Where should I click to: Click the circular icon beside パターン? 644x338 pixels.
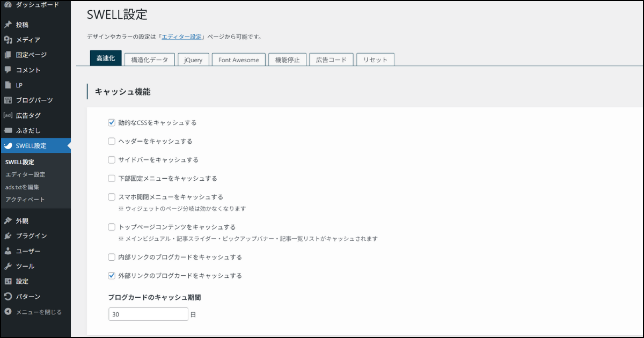point(8,296)
